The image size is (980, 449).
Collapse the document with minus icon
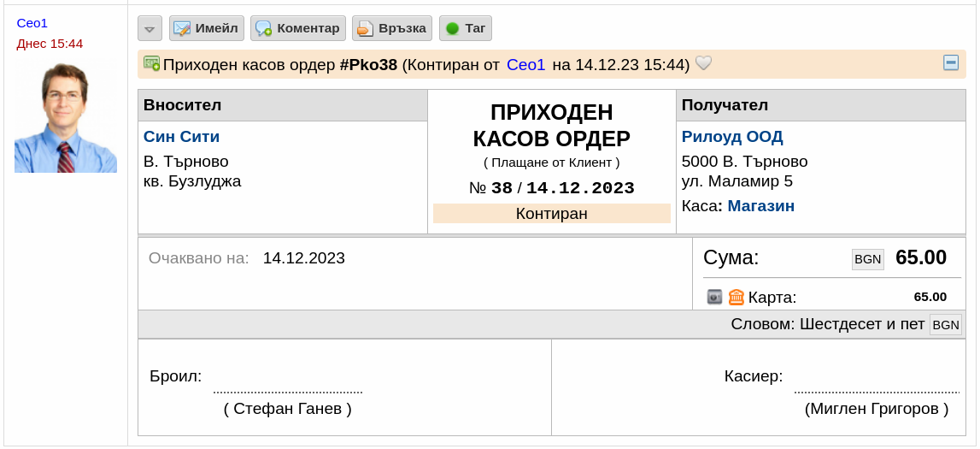951,62
